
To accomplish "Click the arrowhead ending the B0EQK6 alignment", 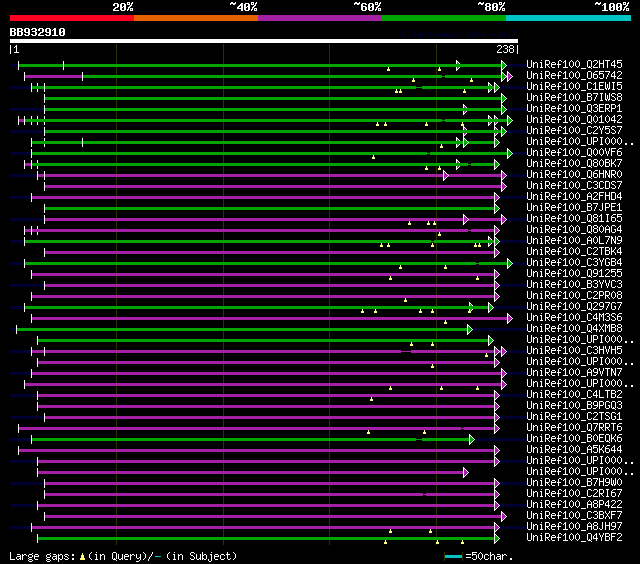I will coord(472,440).
